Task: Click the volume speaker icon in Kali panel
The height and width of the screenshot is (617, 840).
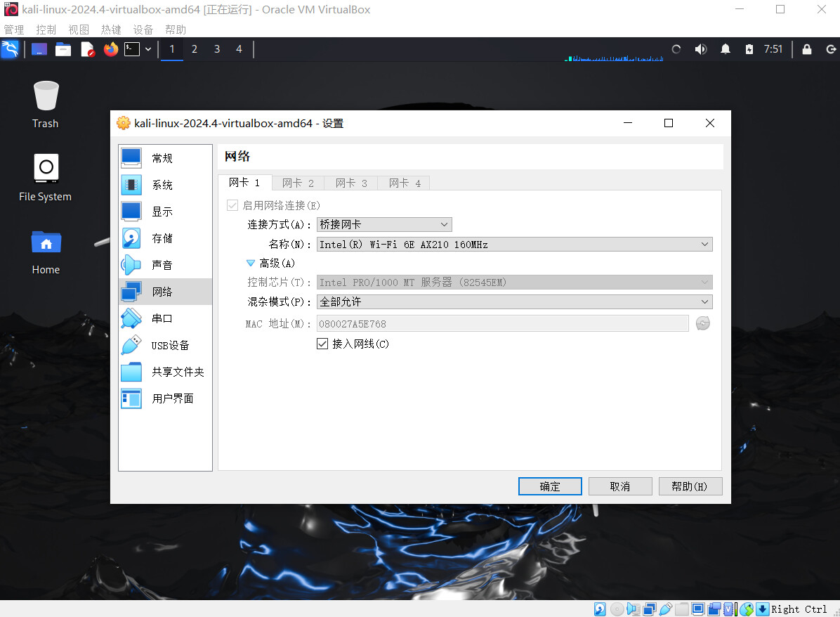Action: [701, 49]
